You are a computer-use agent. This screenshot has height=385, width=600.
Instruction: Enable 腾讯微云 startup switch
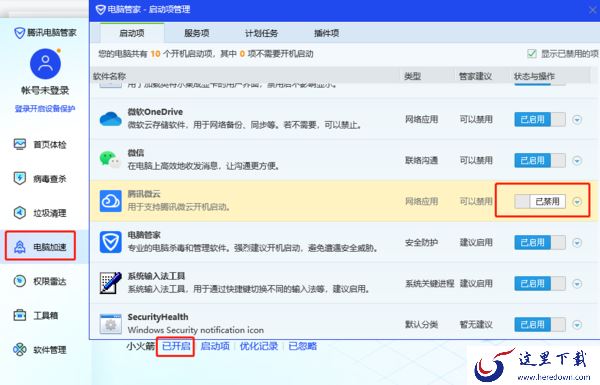[x=540, y=201]
